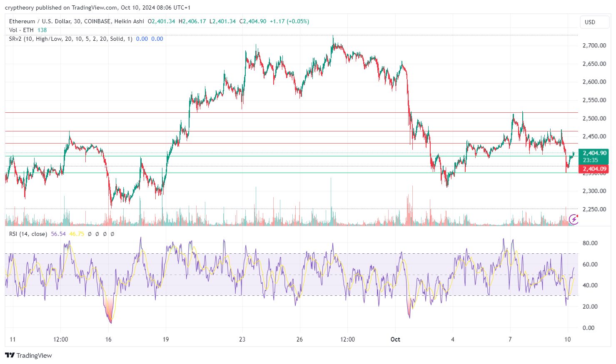The width and height of the screenshot is (616, 364).
Task: Click the 2,600.00 price axis label
Action: [x=594, y=82]
